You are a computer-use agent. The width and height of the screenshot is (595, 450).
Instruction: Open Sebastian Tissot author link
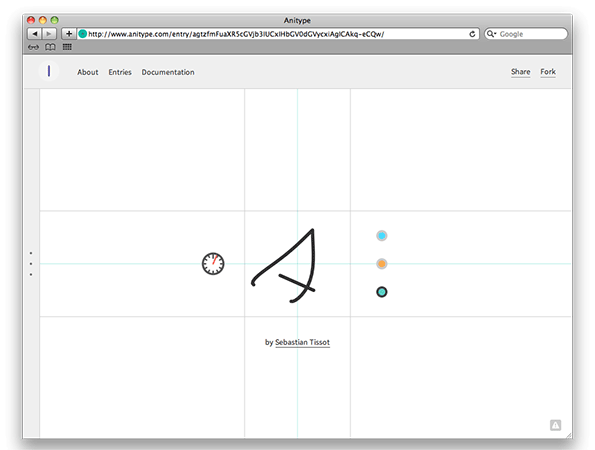(x=302, y=342)
